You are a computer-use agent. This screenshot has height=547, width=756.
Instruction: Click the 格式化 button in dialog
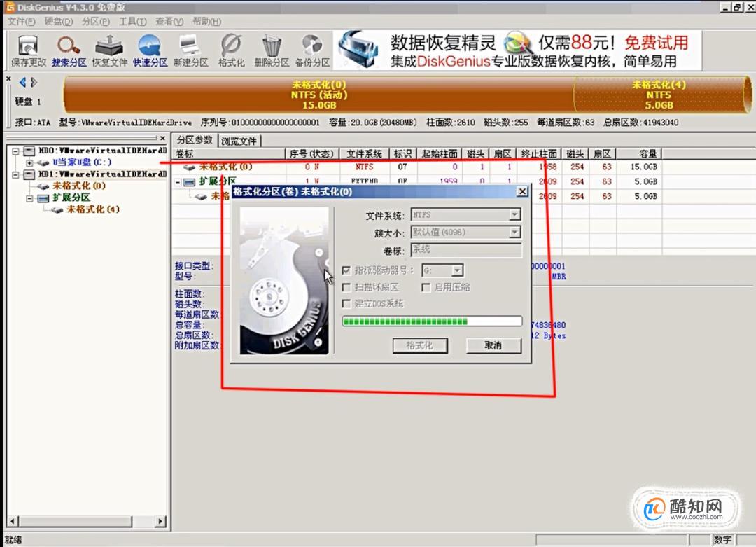point(420,345)
